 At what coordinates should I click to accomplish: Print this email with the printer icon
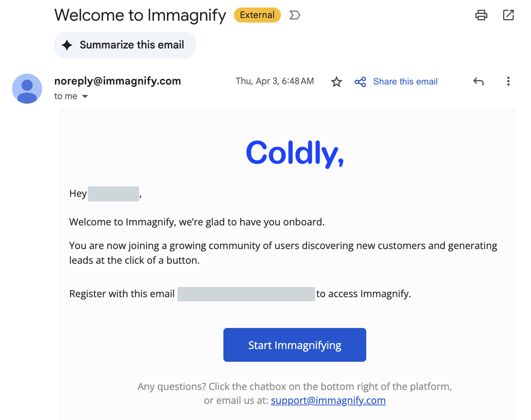[481, 15]
